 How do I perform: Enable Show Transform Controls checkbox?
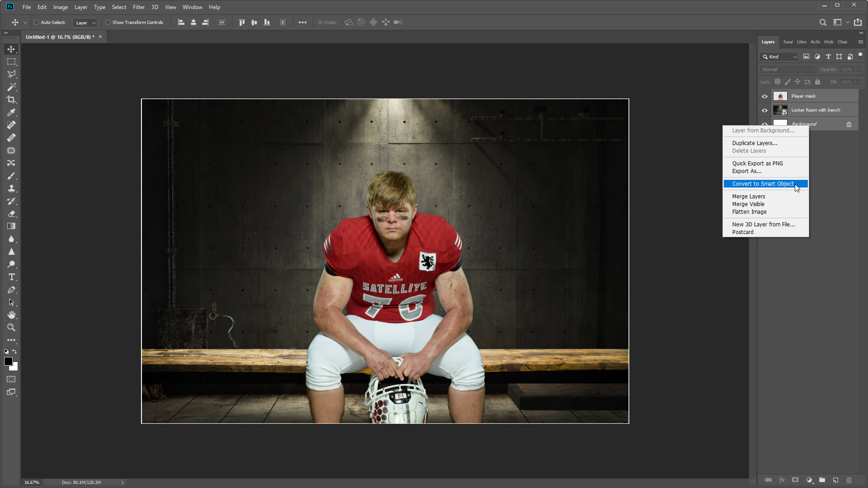108,22
